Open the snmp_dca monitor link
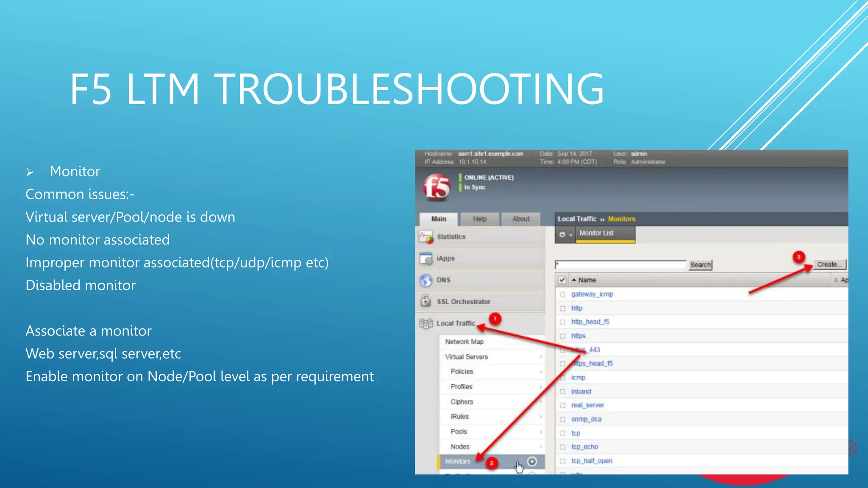868x488 pixels. [x=586, y=419]
